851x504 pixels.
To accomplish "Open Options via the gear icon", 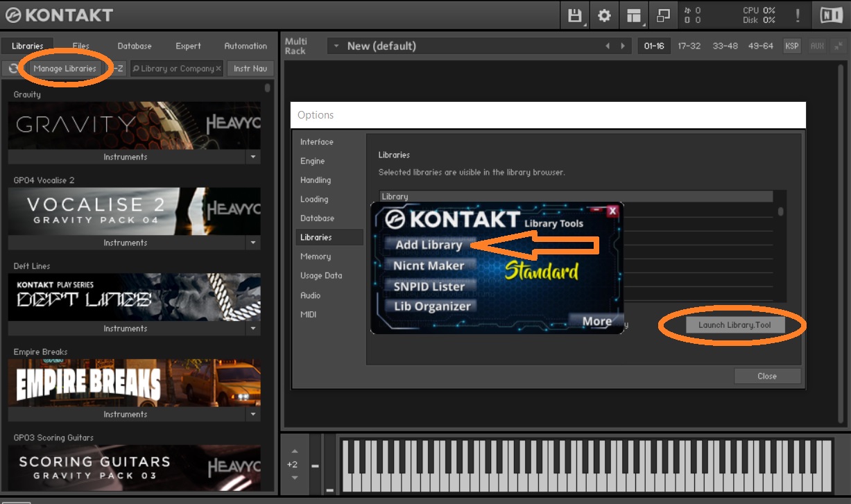I will point(604,15).
